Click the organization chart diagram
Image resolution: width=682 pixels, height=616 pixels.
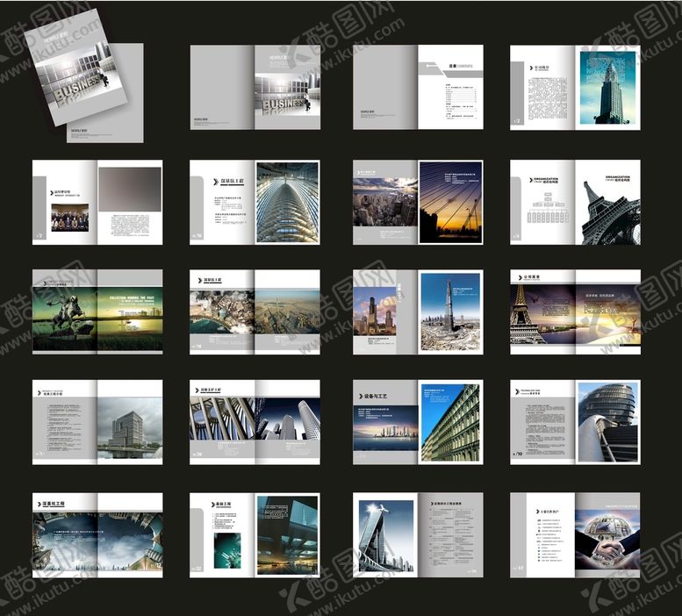542,209
